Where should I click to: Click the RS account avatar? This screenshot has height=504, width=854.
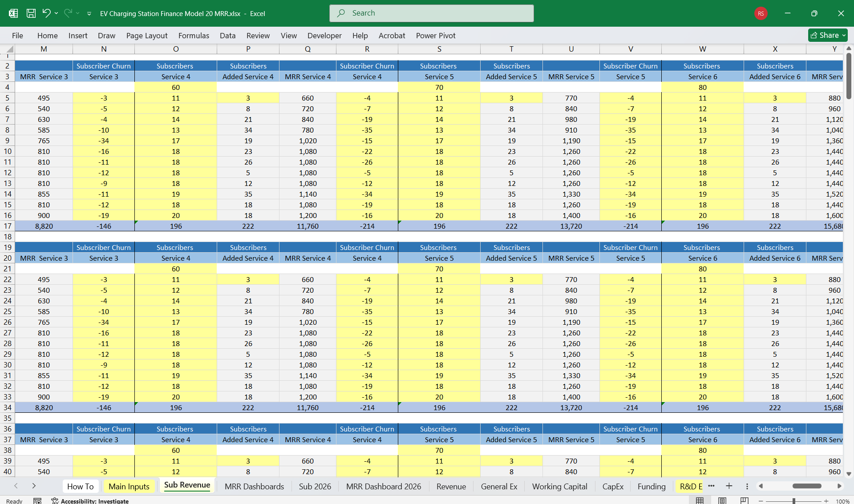click(761, 13)
